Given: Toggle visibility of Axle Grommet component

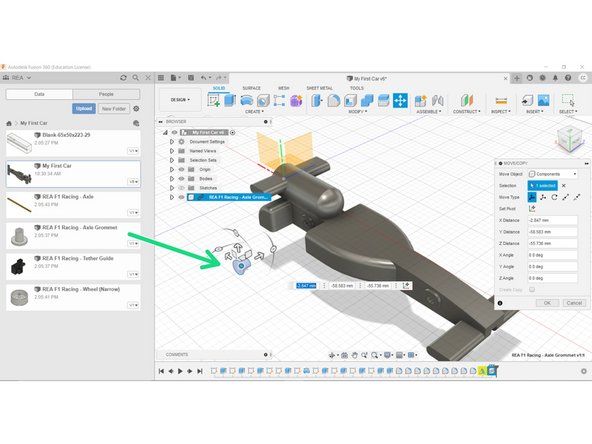Looking at the screenshot, I should pyautogui.click(x=182, y=197).
